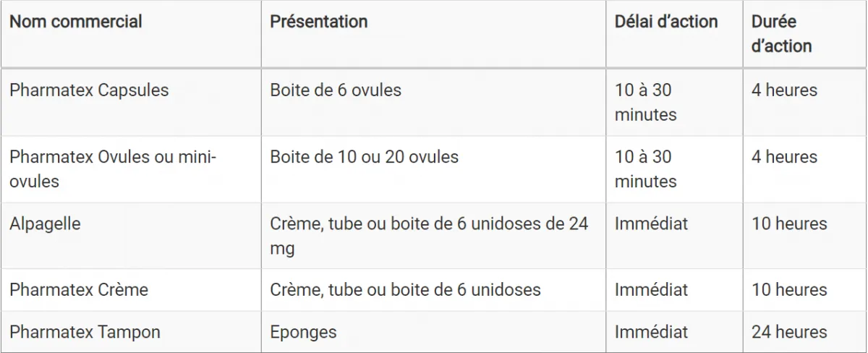Click the 'Alpagelle' product name
The width and height of the screenshot is (868, 353).
[x=45, y=224]
